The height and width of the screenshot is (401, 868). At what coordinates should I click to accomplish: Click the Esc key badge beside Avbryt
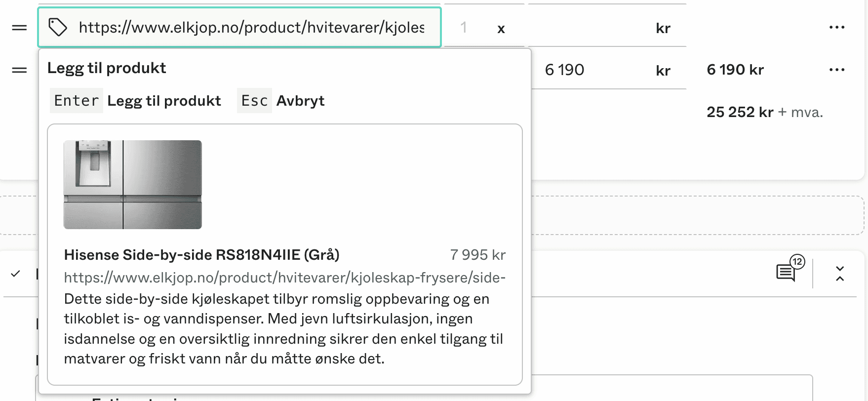(254, 100)
